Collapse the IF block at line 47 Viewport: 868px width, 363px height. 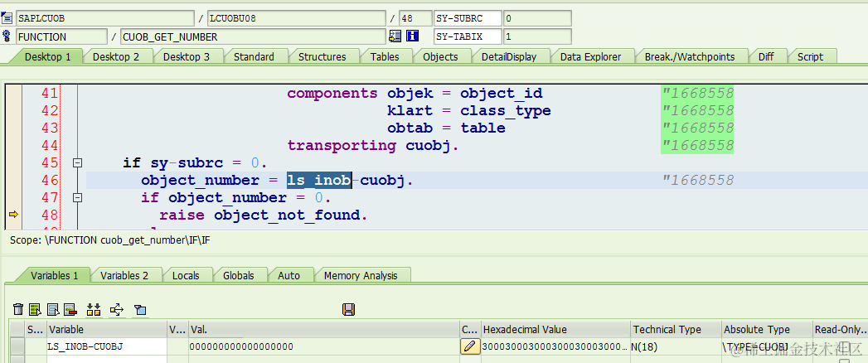[77, 197]
